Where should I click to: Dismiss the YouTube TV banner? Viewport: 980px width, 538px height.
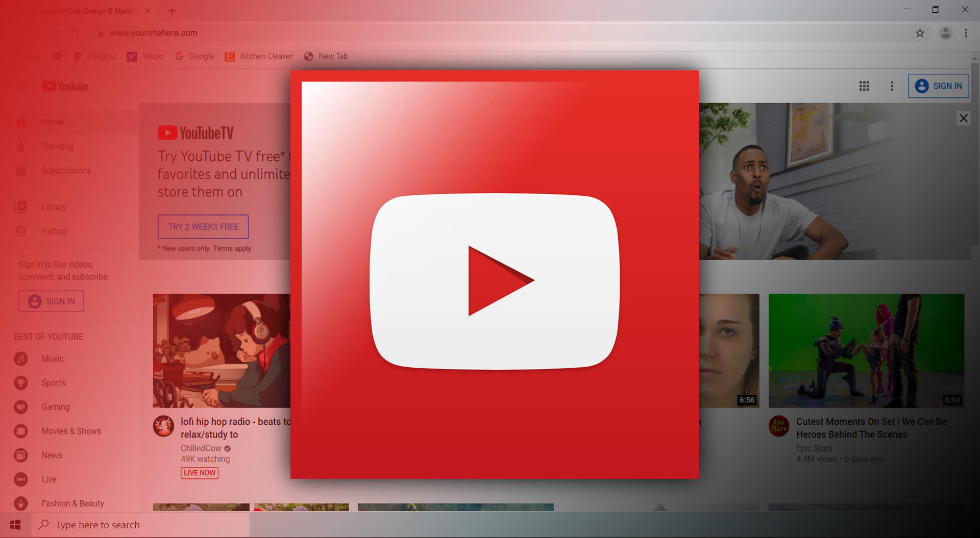pyautogui.click(x=963, y=118)
